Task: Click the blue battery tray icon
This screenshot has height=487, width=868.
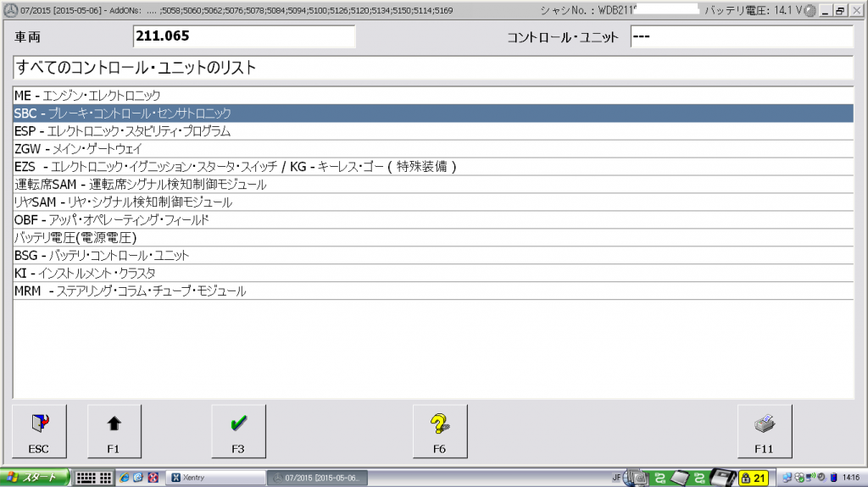Action: [x=834, y=478]
